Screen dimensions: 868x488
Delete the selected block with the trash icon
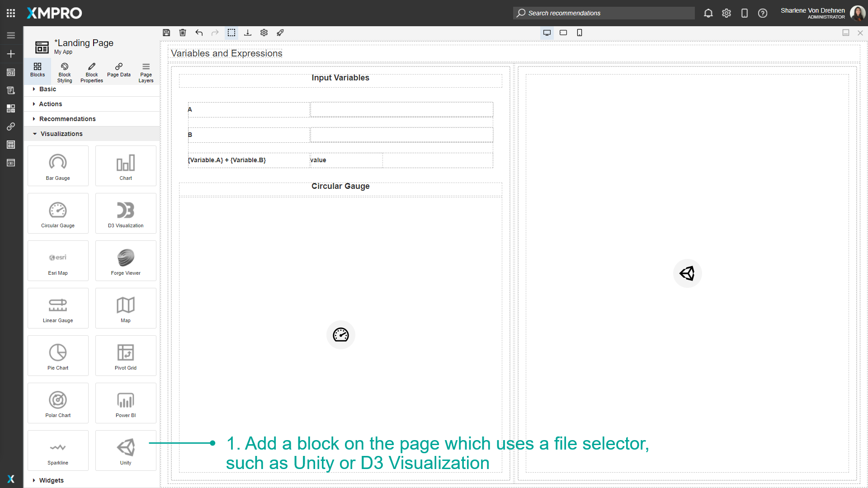point(183,33)
